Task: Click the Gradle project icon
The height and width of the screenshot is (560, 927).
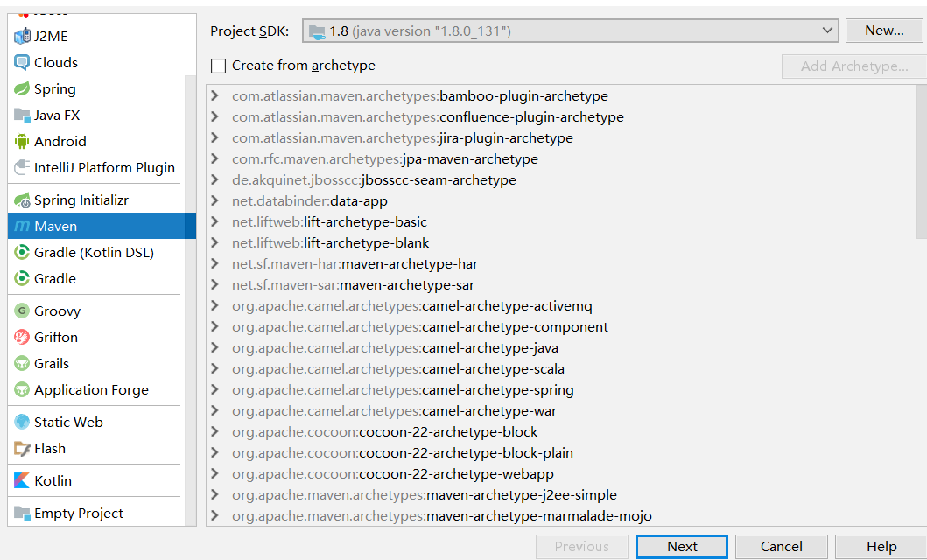Action: [22, 278]
